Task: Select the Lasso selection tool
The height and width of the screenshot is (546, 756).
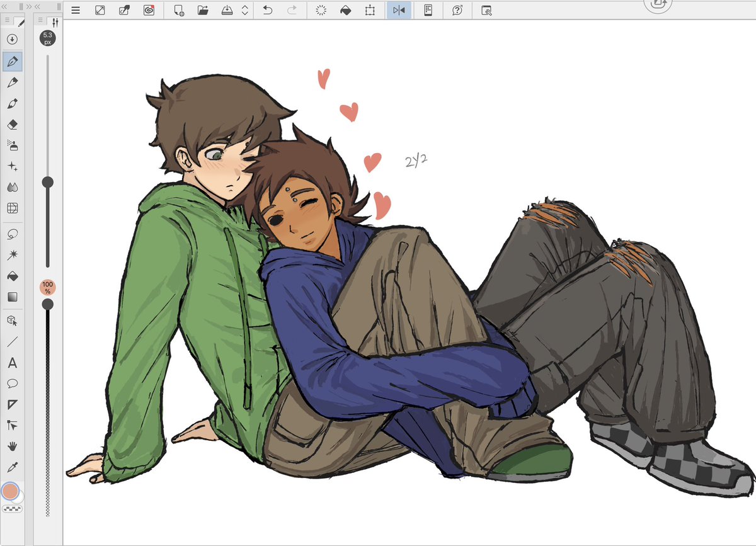Action: [12, 234]
